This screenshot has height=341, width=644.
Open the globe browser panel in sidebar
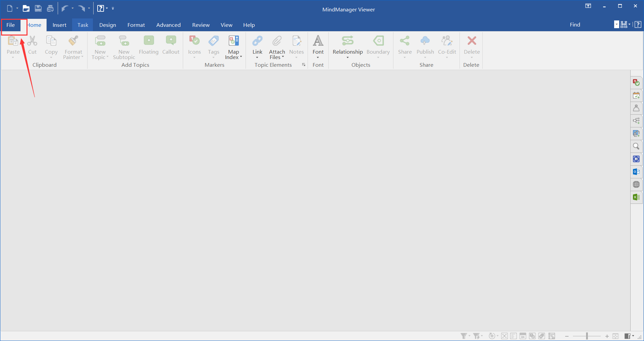click(x=636, y=184)
